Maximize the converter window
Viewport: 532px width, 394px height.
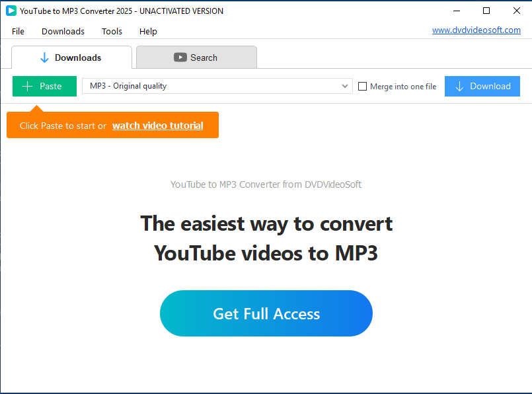486,11
